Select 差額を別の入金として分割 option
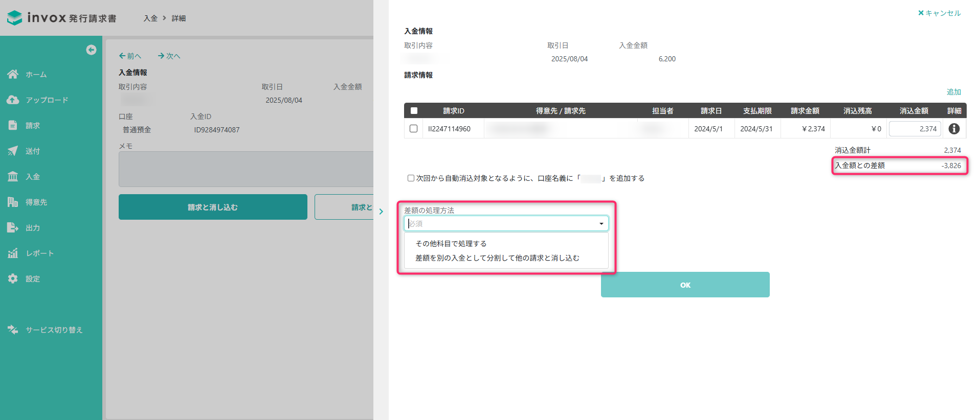The height and width of the screenshot is (420, 980). (497, 258)
